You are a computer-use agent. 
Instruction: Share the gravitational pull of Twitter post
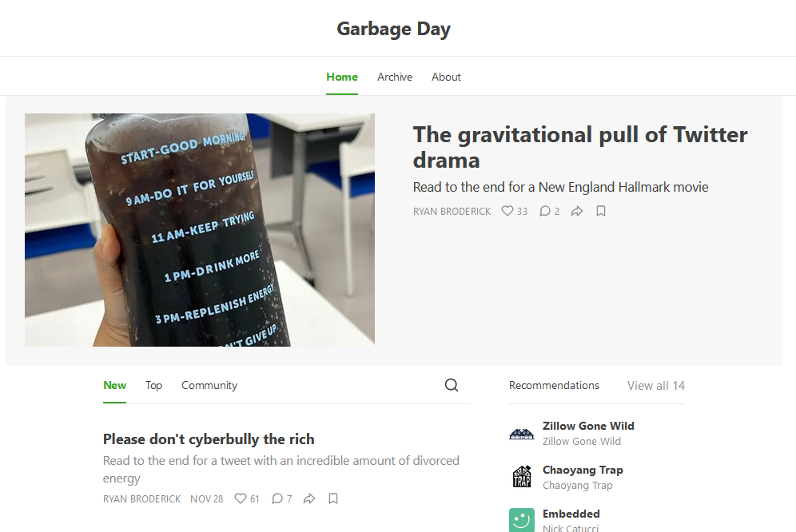click(x=577, y=211)
